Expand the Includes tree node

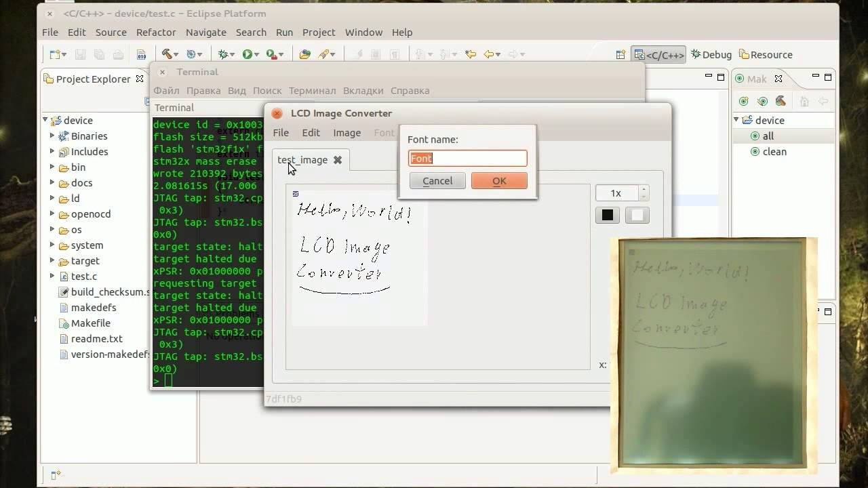tap(52, 151)
